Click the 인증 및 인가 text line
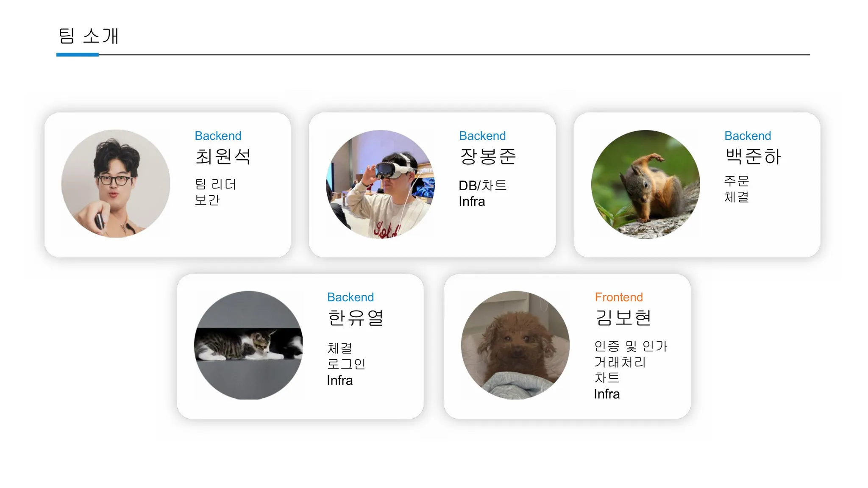The width and height of the screenshot is (868, 488). tap(631, 346)
